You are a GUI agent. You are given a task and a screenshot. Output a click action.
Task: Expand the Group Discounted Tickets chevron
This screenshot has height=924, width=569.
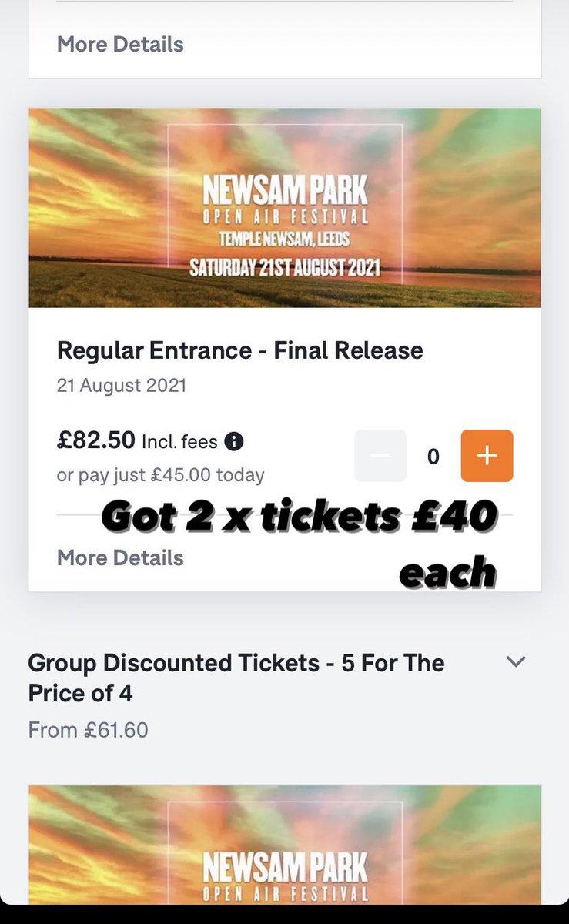pyautogui.click(x=516, y=661)
